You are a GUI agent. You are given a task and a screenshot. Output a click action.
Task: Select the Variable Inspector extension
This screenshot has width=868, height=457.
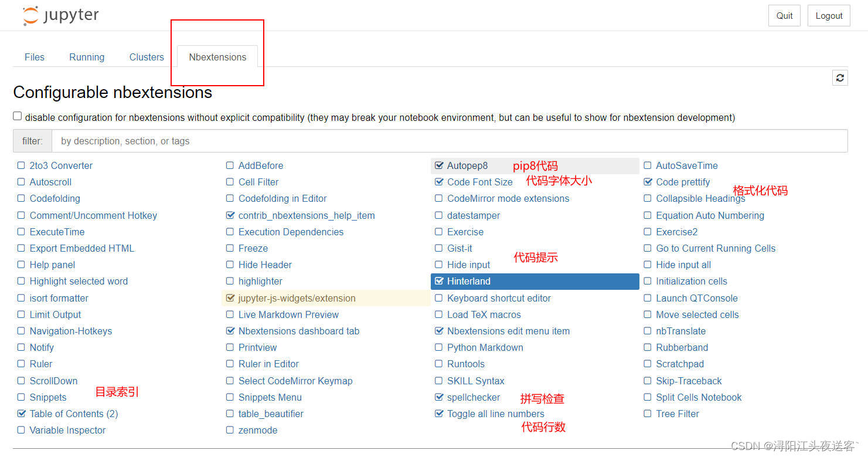pos(67,430)
